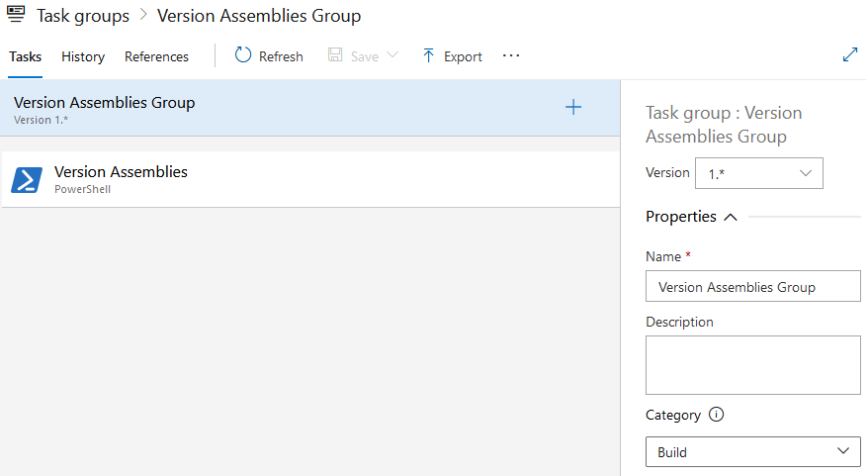Add a task with the plus icon
868x476 pixels.
click(573, 108)
